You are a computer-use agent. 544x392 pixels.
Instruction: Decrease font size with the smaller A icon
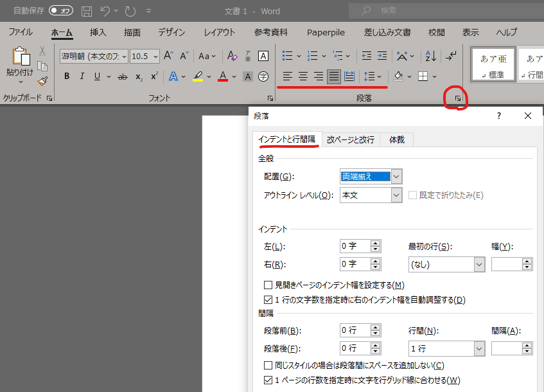pyautogui.click(x=184, y=55)
